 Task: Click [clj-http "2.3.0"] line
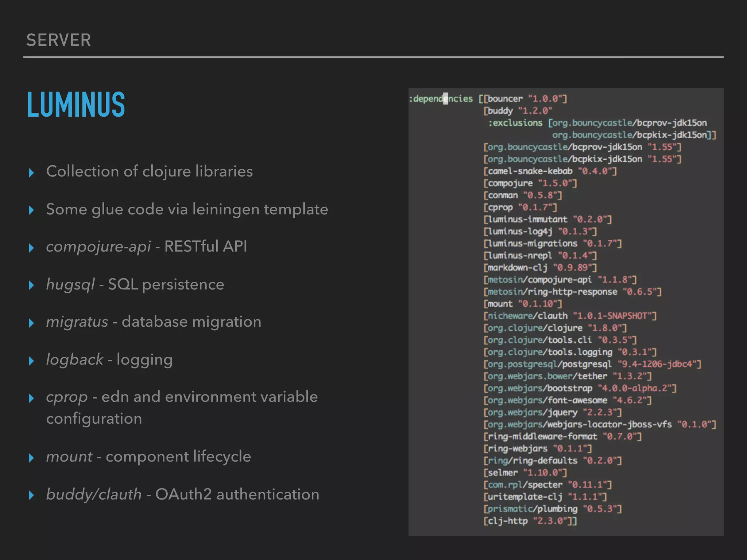point(530,521)
